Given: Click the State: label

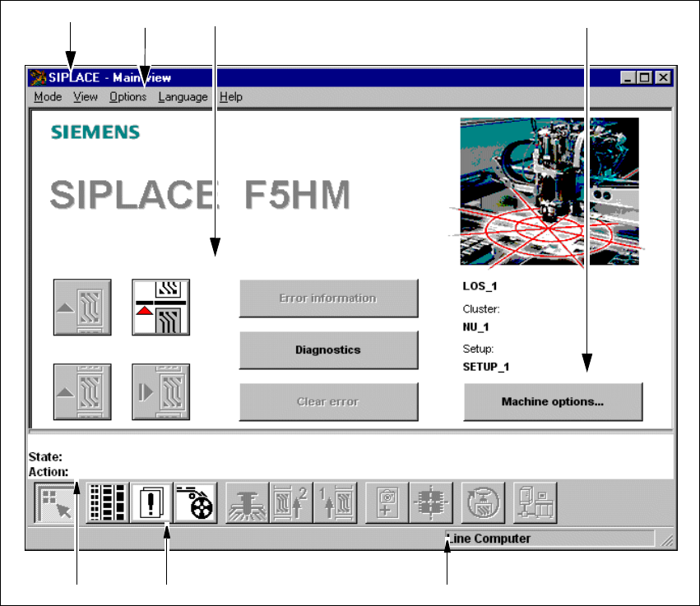Looking at the screenshot, I should [x=45, y=457].
